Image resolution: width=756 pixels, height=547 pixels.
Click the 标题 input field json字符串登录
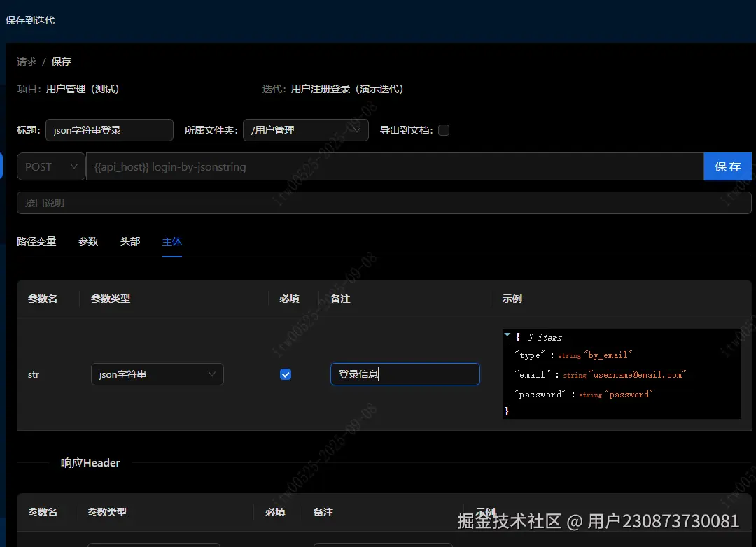pos(109,130)
